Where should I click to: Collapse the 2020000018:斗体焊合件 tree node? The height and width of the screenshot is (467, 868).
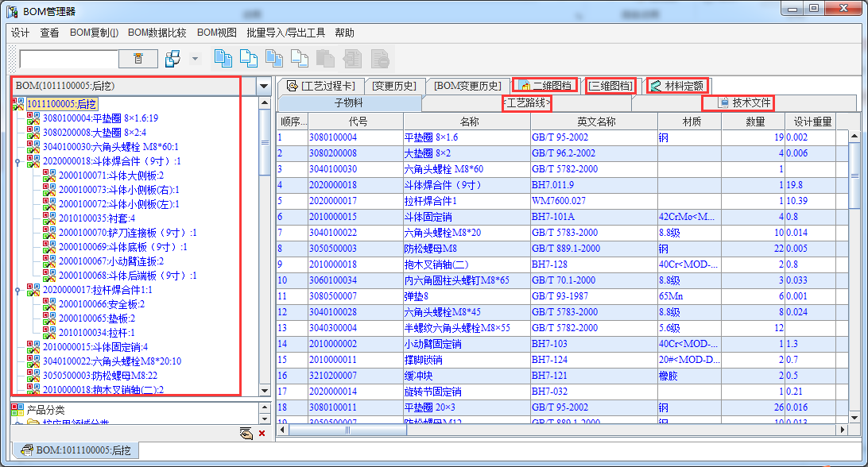click(x=17, y=161)
